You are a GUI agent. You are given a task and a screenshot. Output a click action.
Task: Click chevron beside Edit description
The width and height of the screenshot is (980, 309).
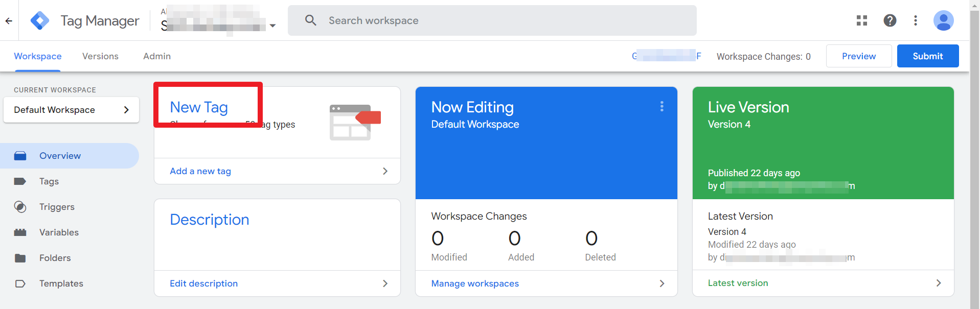[x=385, y=283]
